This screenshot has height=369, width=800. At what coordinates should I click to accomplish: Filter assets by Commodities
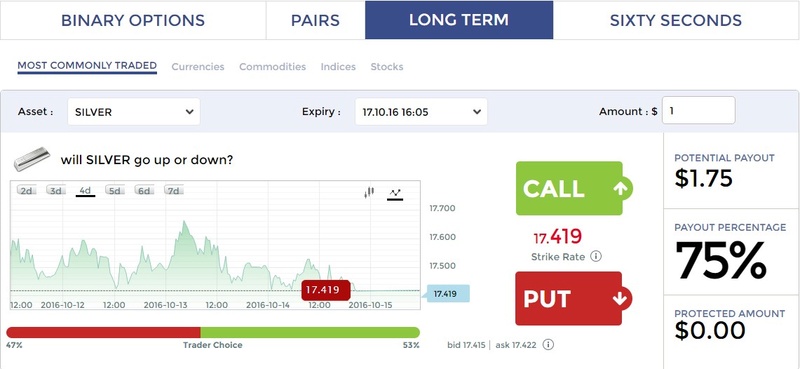(272, 67)
